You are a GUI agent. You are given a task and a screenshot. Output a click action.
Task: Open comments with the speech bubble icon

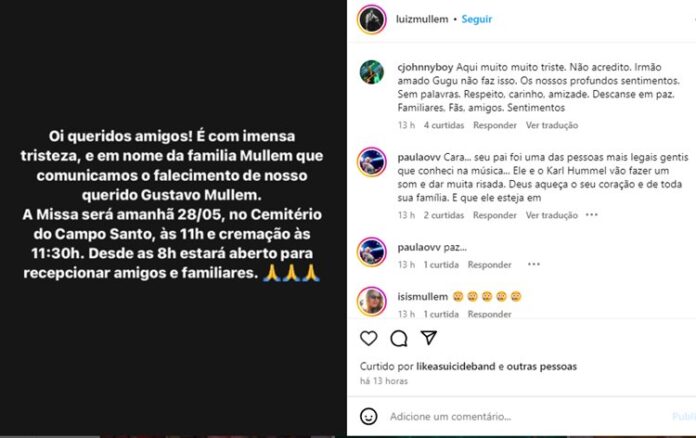[399, 339]
